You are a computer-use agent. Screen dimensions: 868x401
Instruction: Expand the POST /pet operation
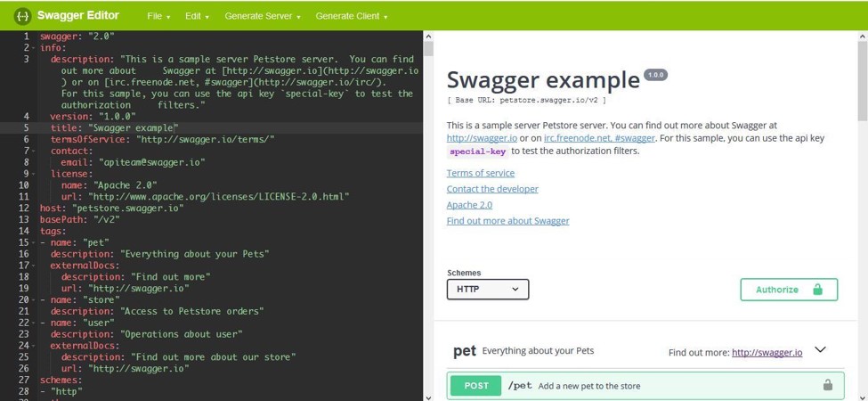tap(645, 386)
